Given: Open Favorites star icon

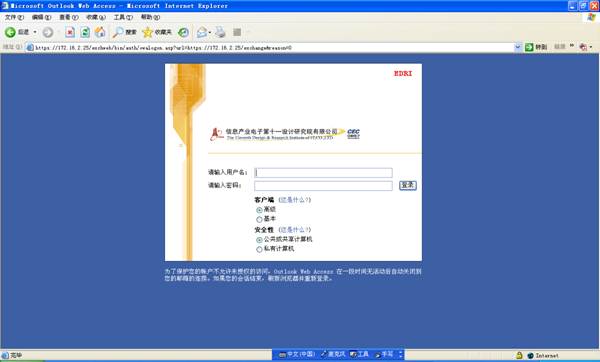Looking at the screenshot, I should pos(147,33).
